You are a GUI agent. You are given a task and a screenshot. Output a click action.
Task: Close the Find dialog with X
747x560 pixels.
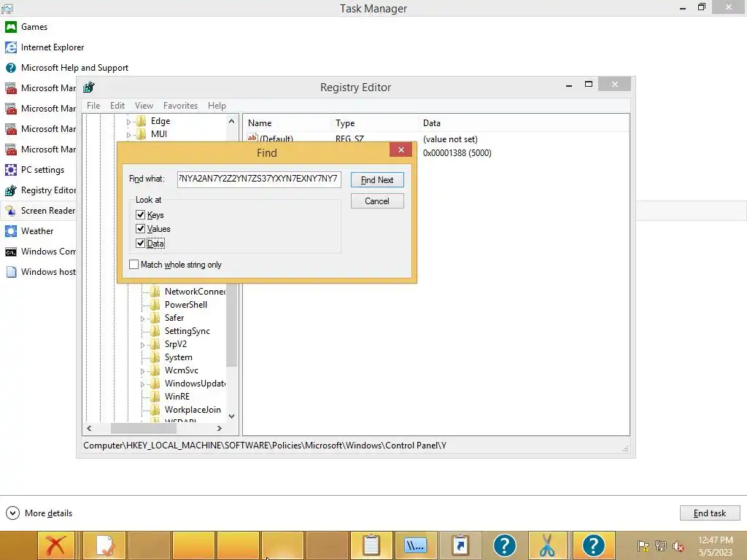click(401, 149)
